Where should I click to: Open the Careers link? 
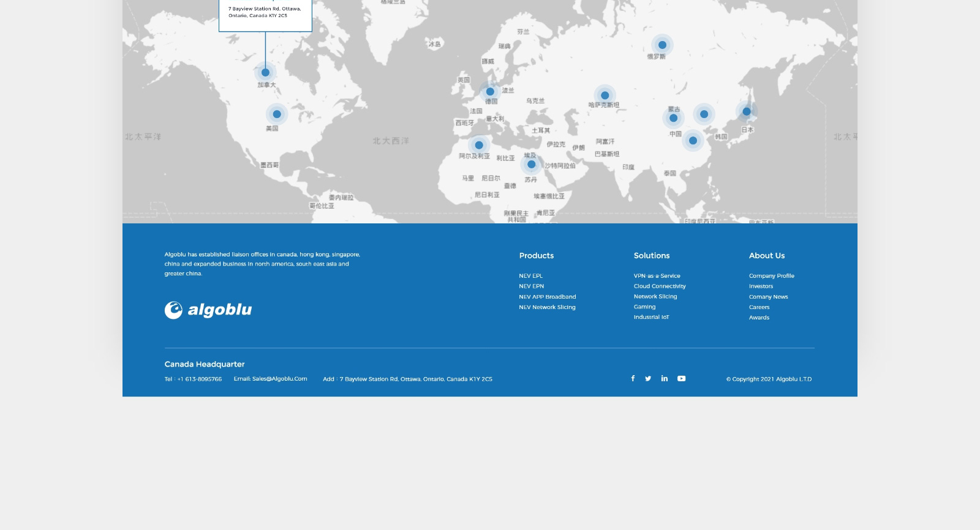[759, 307]
